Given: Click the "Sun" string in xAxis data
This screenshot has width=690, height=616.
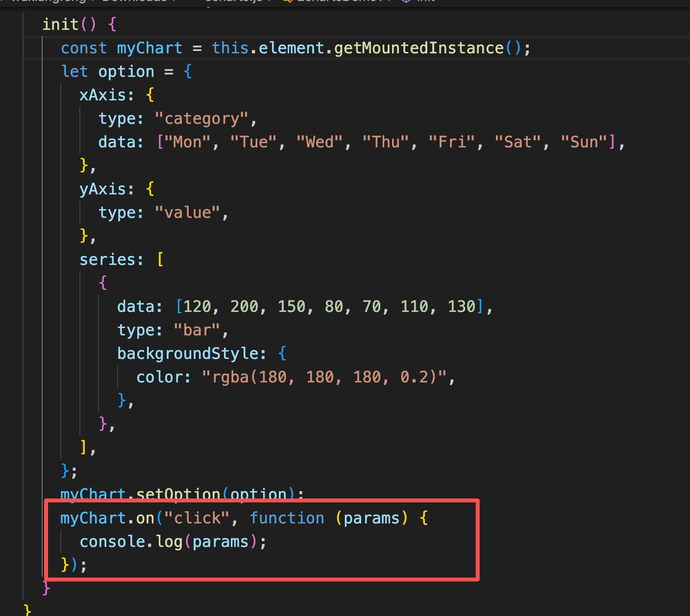Looking at the screenshot, I should click(x=584, y=142).
